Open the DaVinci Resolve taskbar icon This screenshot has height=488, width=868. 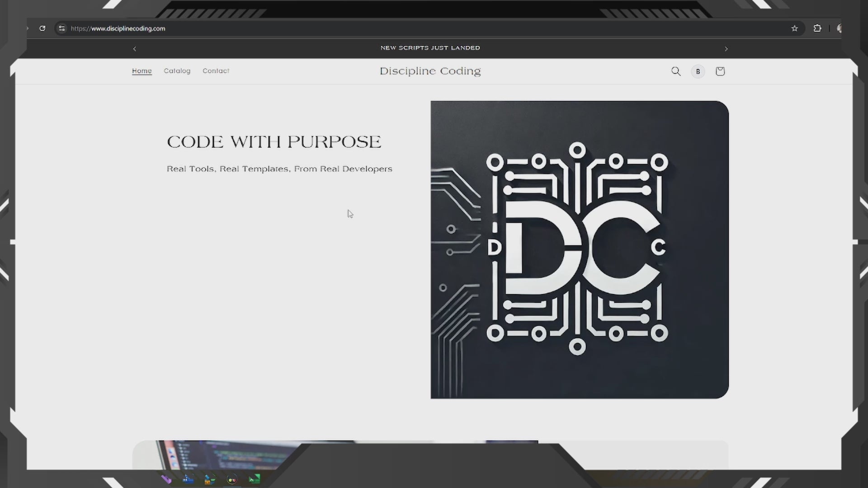(x=232, y=479)
